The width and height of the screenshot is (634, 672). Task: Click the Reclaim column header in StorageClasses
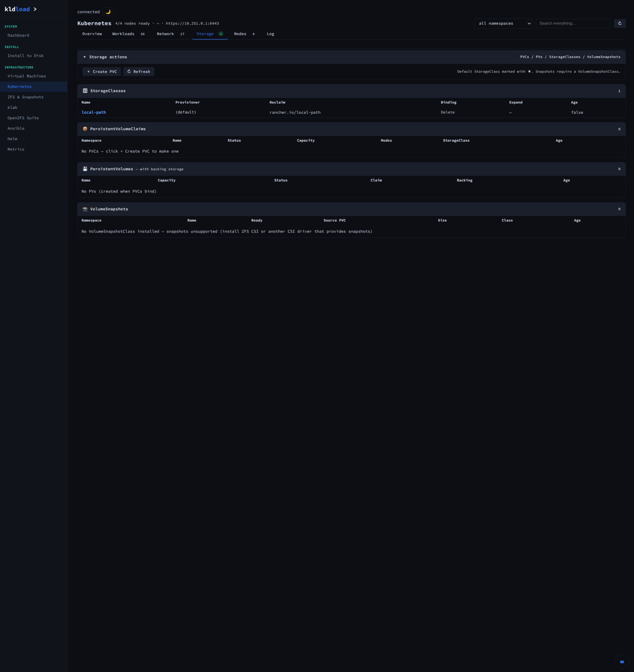[277, 102]
